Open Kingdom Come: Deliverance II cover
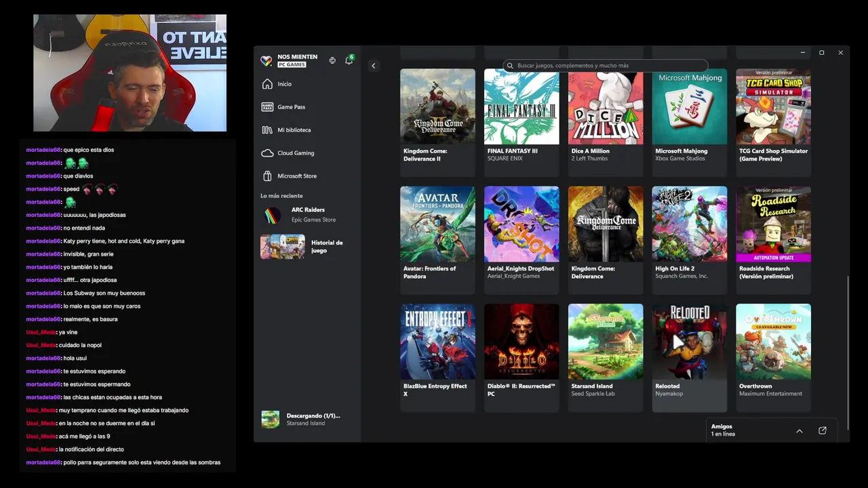 [x=437, y=106]
